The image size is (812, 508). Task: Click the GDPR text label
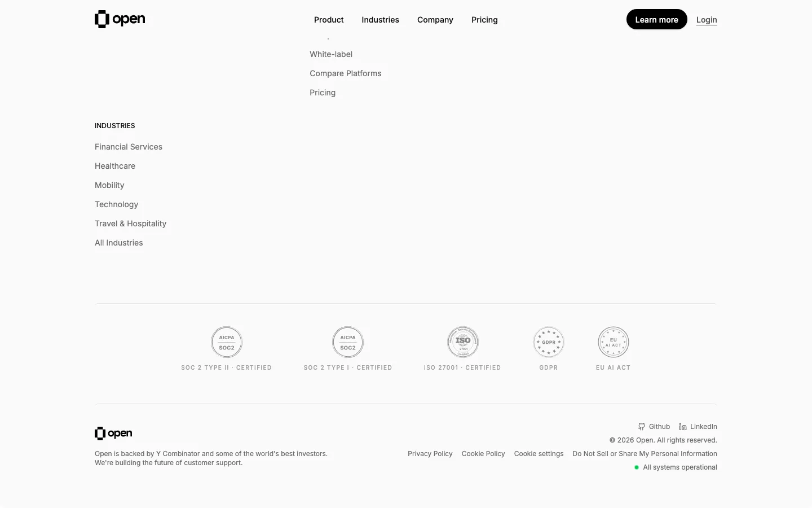549,367
